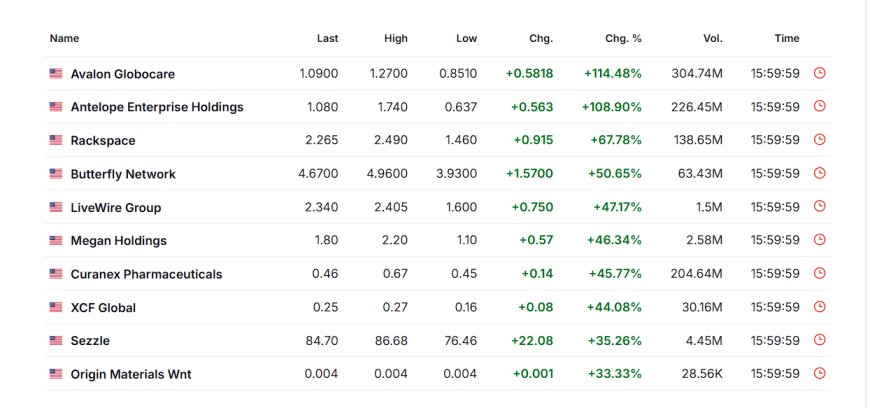Open the Antelope Enterprise Holdings stock link

(x=157, y=107)
